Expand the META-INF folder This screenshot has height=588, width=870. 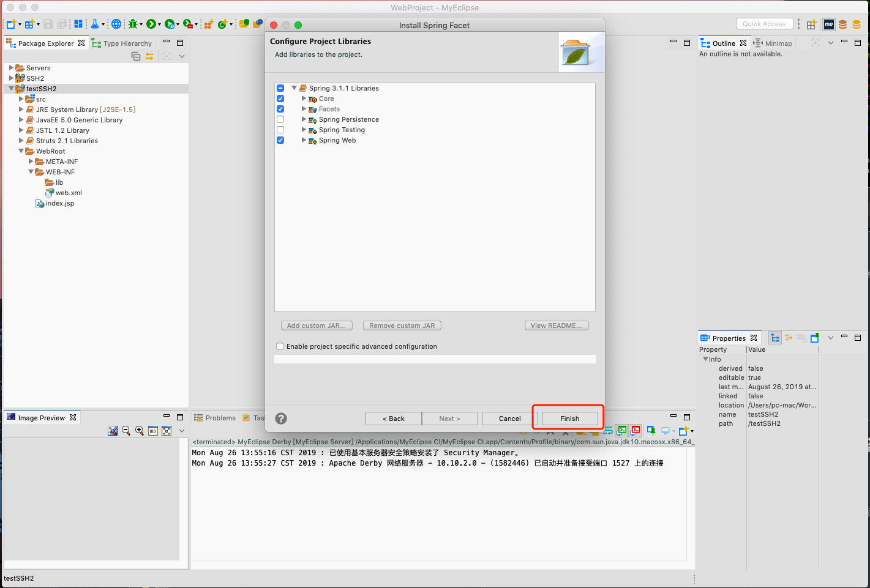[31, 162]
